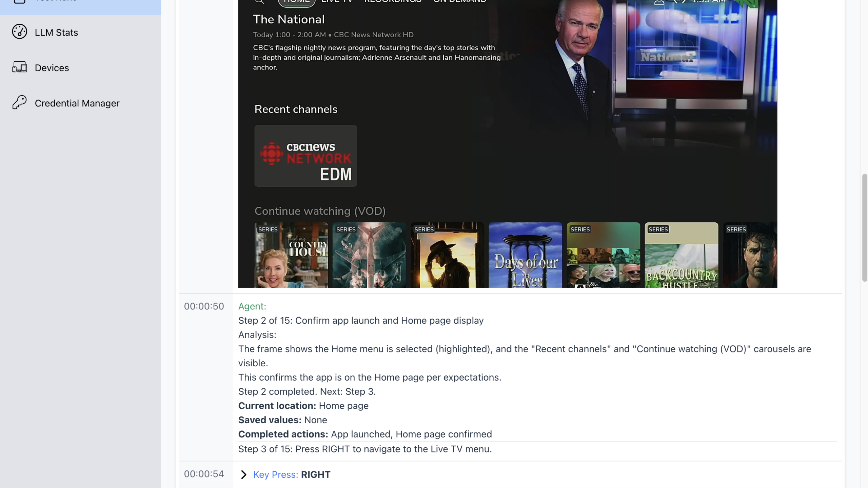Select Find My Country House thumbnail

click(291, 255)
